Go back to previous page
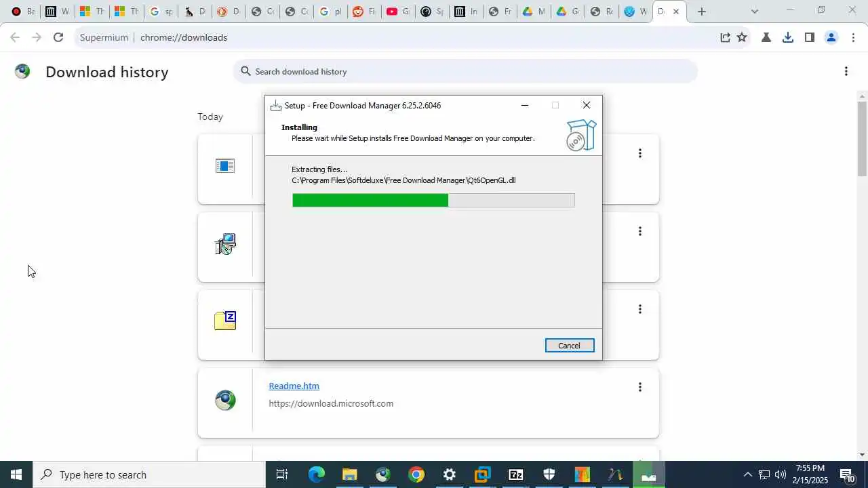Viewport: 868px width, 488px height. [x=15, y=37]
